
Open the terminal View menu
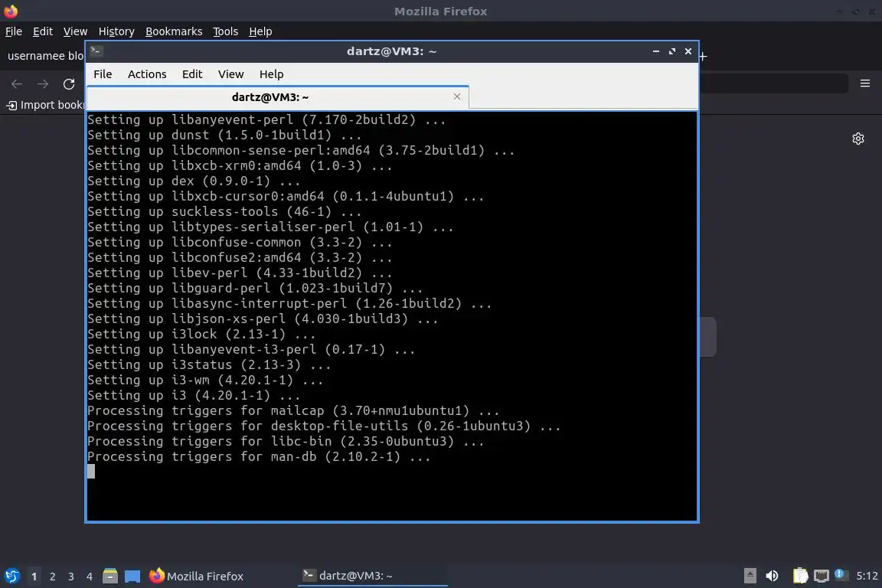pyautogui.click(x=230, y=74)
